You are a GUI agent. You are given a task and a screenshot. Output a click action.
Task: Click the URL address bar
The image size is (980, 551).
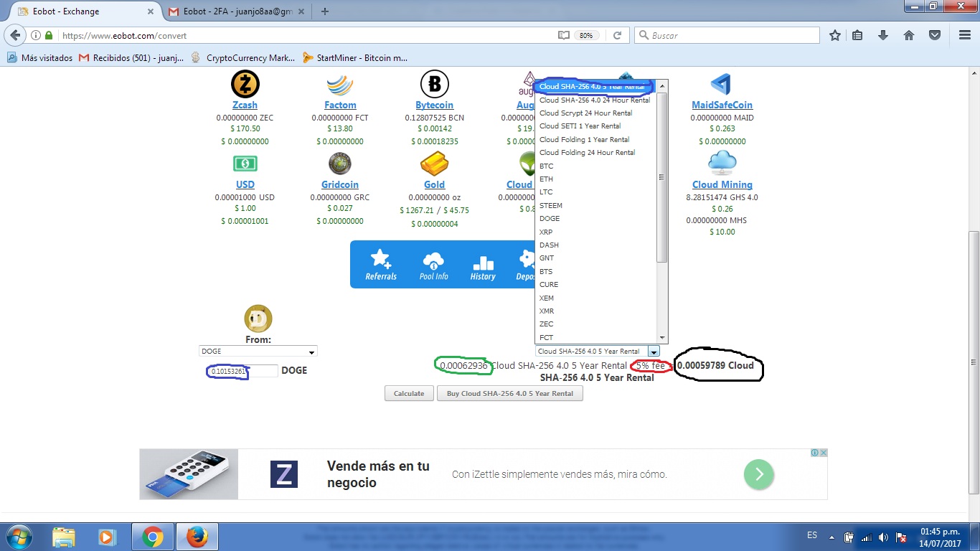(x=308, y=35)
